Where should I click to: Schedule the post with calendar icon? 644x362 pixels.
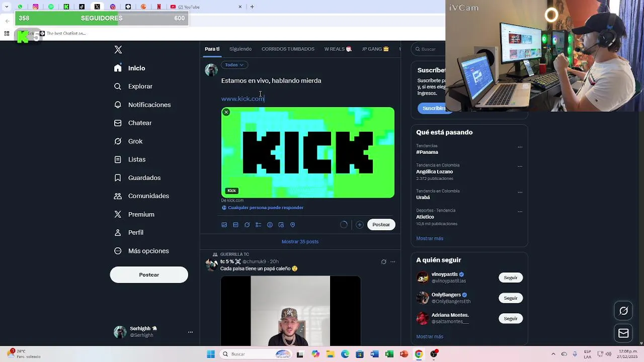[x=281, y=225]
